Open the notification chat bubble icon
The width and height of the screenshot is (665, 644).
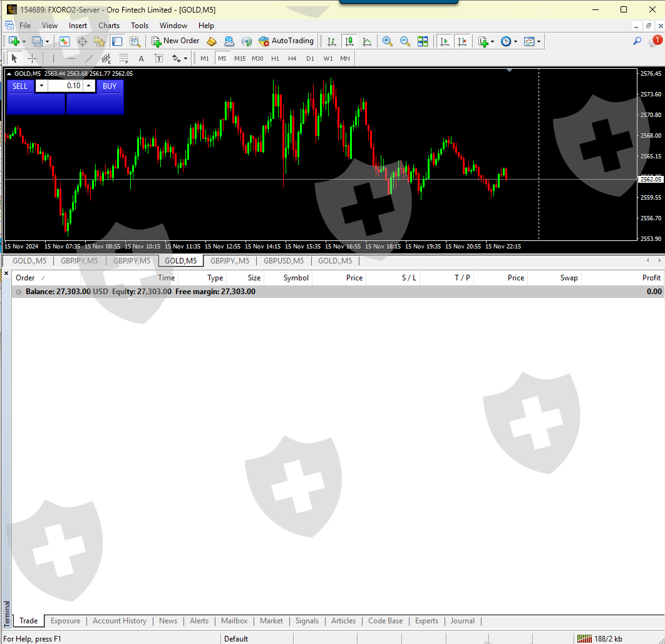(x=654, y=41)
